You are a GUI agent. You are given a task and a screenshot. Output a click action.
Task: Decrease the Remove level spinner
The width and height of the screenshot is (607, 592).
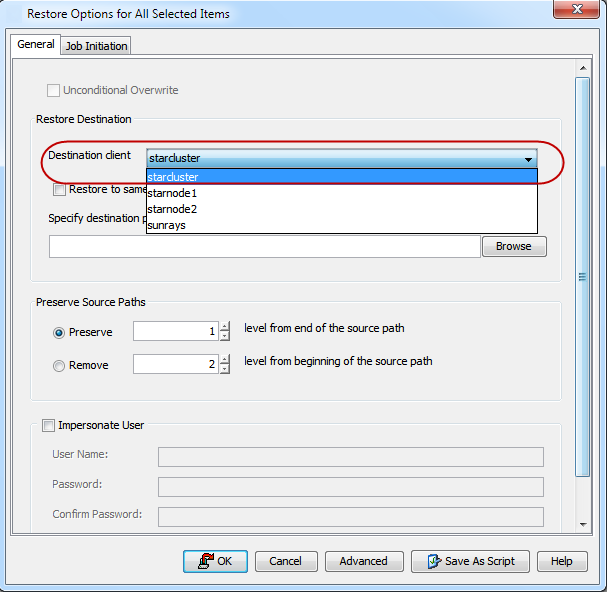pyautogui.click(x=225, y=369)
